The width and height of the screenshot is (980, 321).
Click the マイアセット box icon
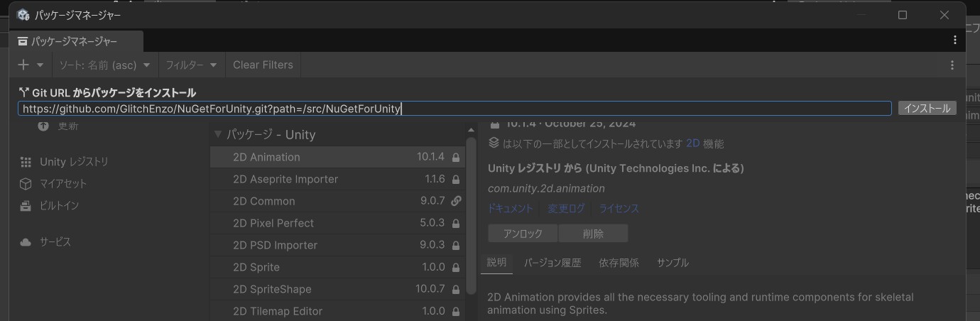coord(26,184)
